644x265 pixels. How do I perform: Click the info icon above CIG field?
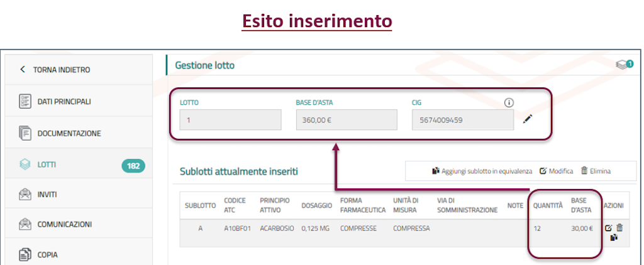(x=509, y=102)
